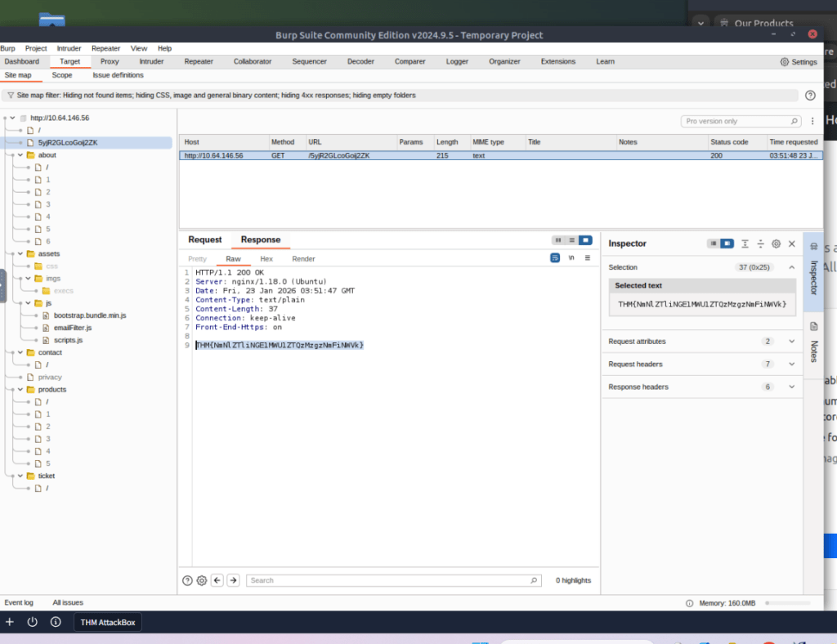This screenshot has width=837, height=644.
Task: Set Inspector layout to docked panel view
Action: [x=727, y=244]
